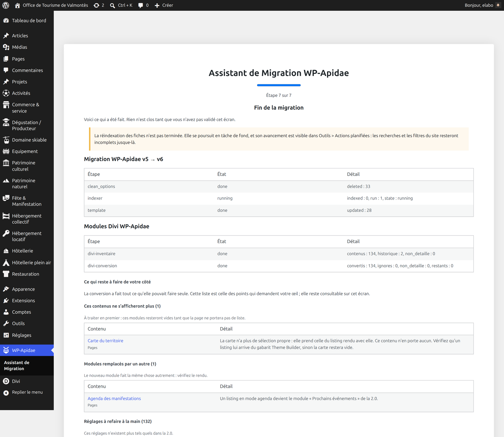Click the plus icon beside Créer

tap(157, 5)
